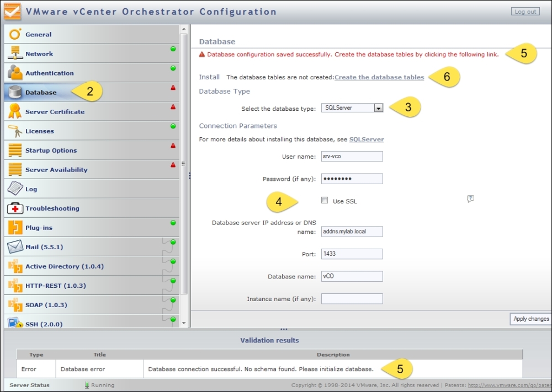Click the General section gear icon
Viewport: 552px width, 392px height.
(15, 34)
